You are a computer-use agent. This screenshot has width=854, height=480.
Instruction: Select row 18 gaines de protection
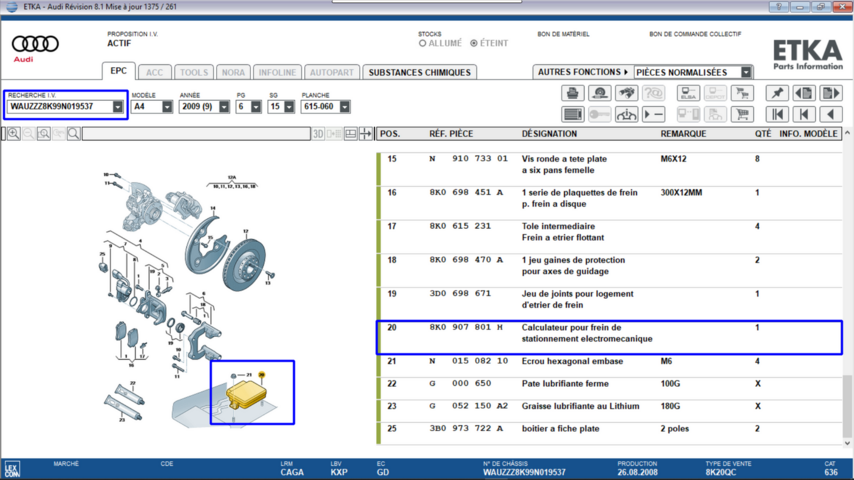[x=609, y=270]
